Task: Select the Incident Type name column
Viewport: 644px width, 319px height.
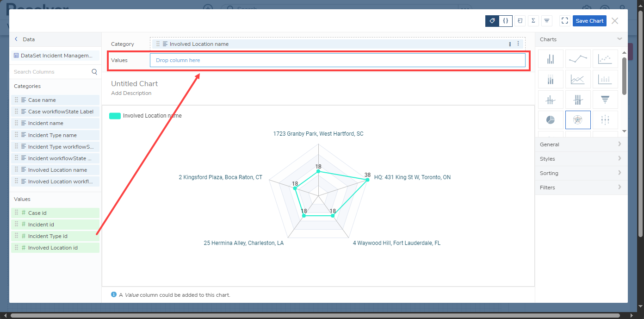Action: tap(55, 135)
